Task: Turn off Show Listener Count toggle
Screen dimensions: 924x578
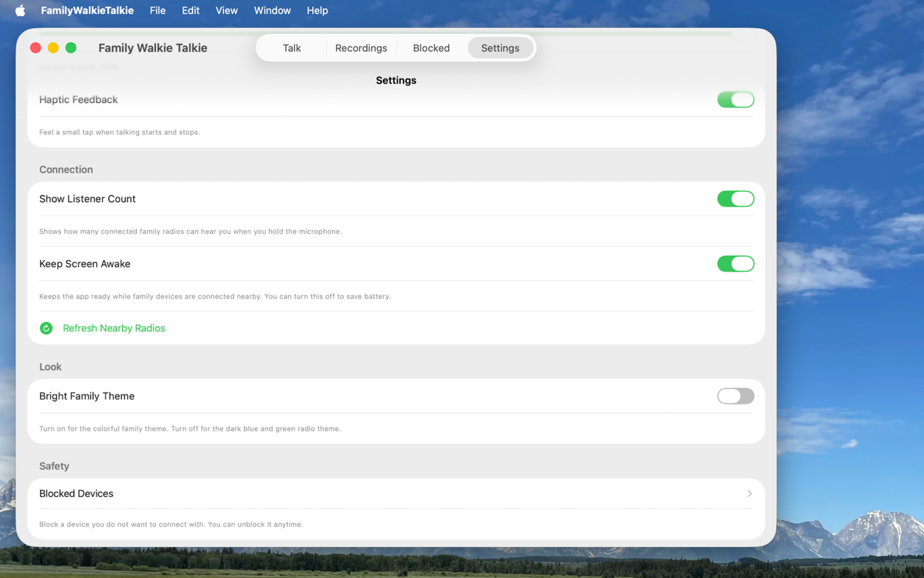Action: tap(735, 199)
